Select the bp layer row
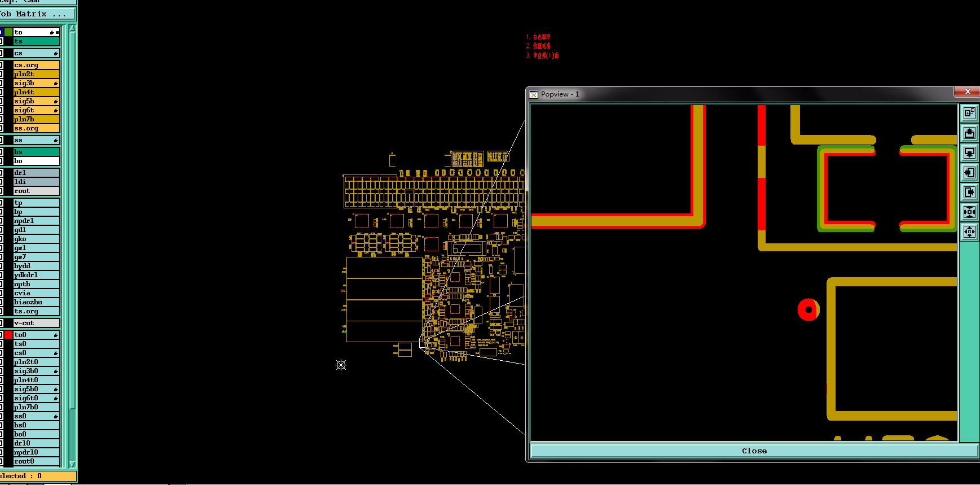 [37, 212]
